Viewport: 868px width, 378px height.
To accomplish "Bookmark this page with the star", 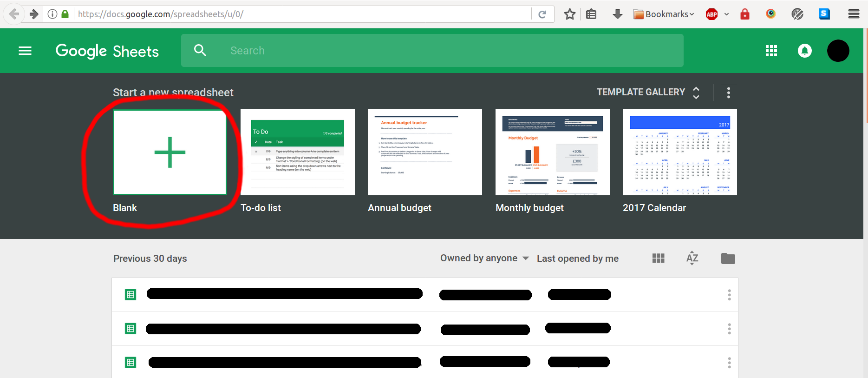I will (570, 14).
